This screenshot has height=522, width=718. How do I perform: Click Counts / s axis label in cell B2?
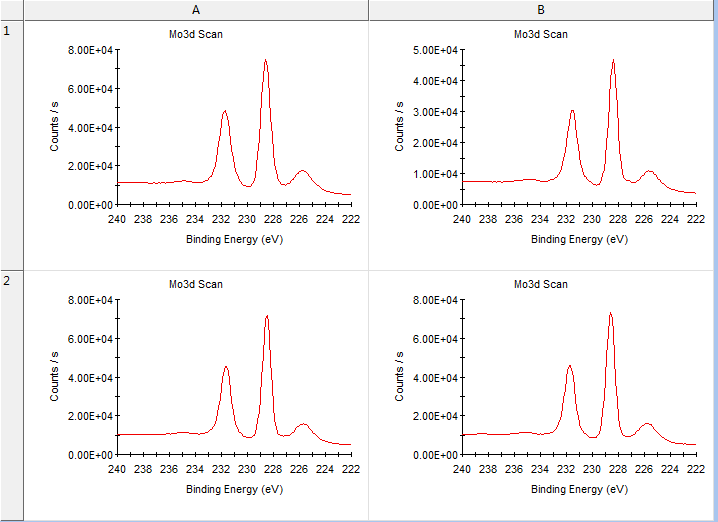click(399, 377)
